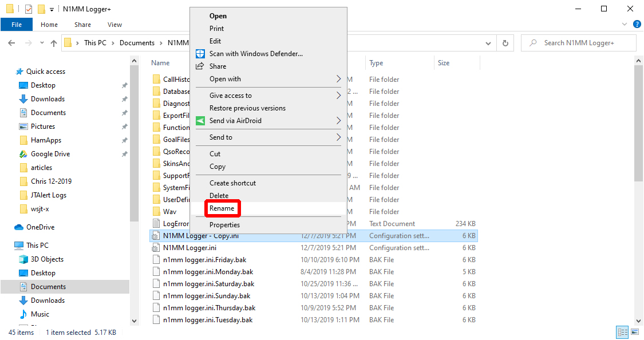Click the navigation pane scrollbar thumb
This screenshot has width=644, height=340.
(134, 144)
